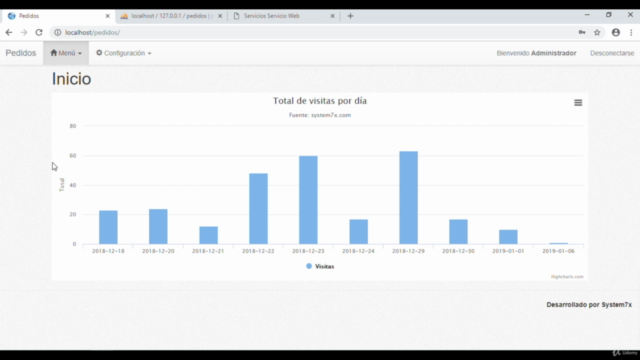Open the Chrome profile avatar icon
640x360 pixels.
tap(616, 33)
